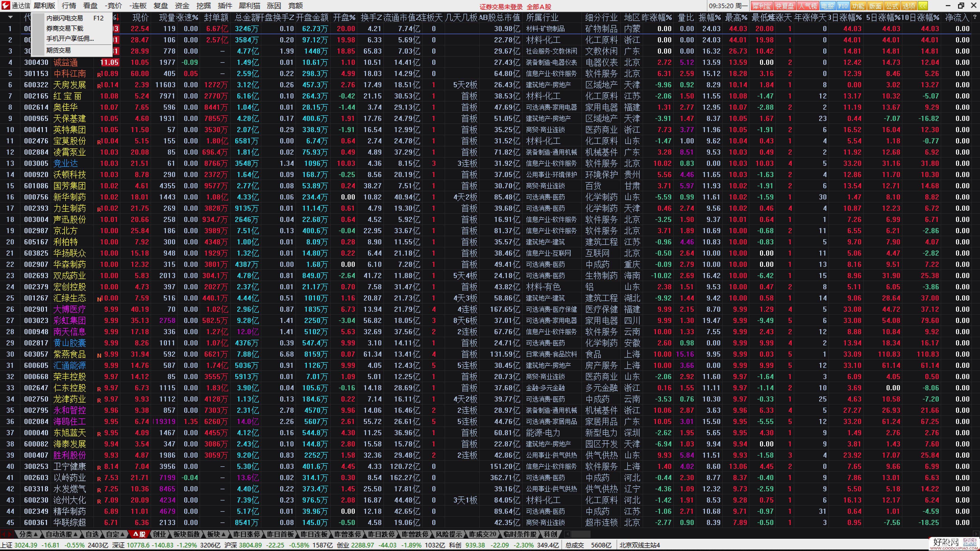Click 北京双线主站4 server status
The image size is (980, 551).
click(x=640, y=545)
